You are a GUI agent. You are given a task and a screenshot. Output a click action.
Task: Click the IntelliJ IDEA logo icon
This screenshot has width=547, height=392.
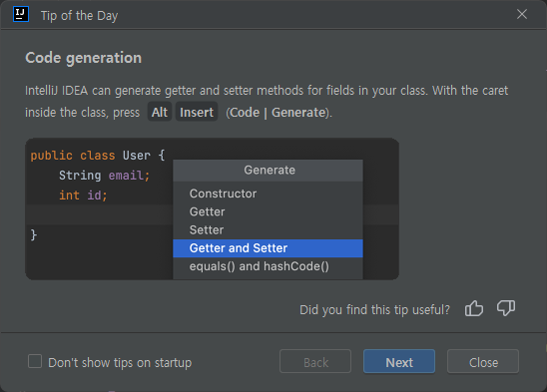point(21,15)
